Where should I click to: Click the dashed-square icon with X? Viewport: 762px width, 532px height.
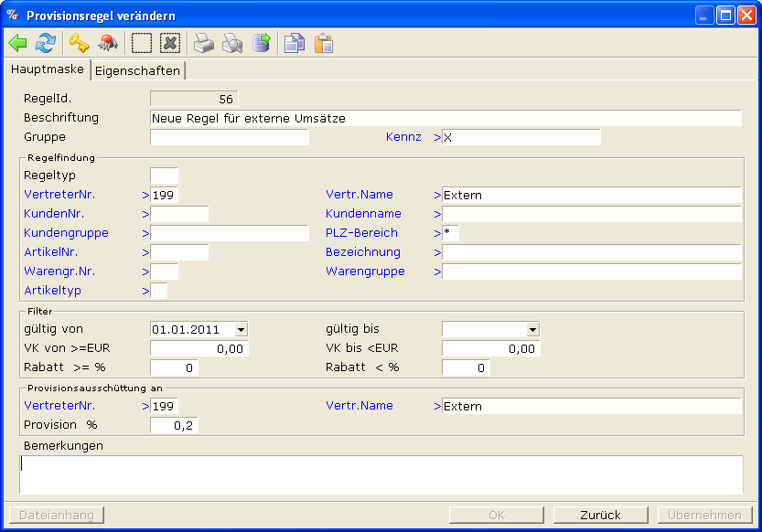click(x=170, y=43)
